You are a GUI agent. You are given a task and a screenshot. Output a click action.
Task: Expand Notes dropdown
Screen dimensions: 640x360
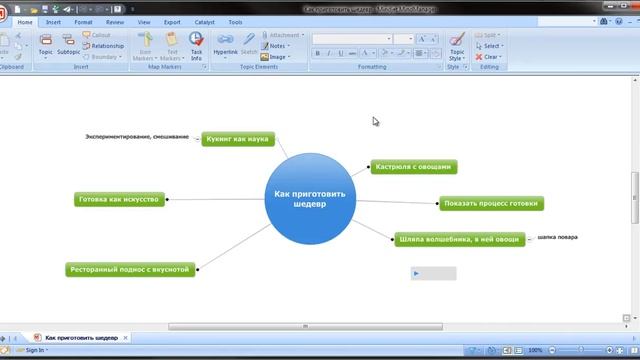click(x=289, y=46)
